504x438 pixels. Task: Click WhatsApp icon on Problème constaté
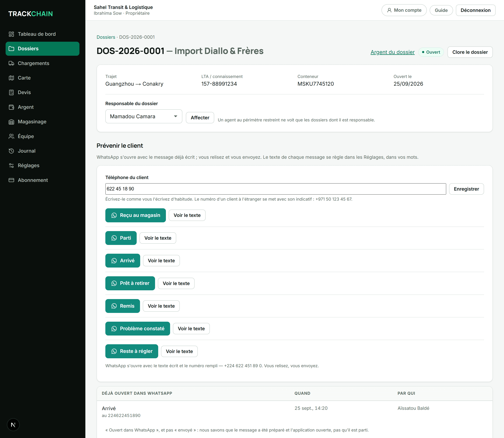coord(114,329)
